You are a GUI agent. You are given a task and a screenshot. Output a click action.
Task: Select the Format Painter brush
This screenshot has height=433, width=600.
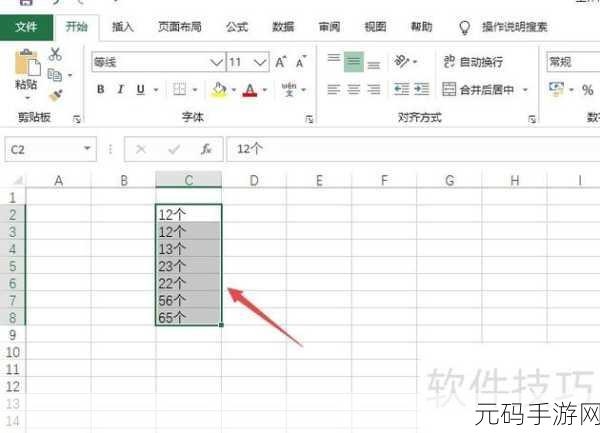click(55, 95)
